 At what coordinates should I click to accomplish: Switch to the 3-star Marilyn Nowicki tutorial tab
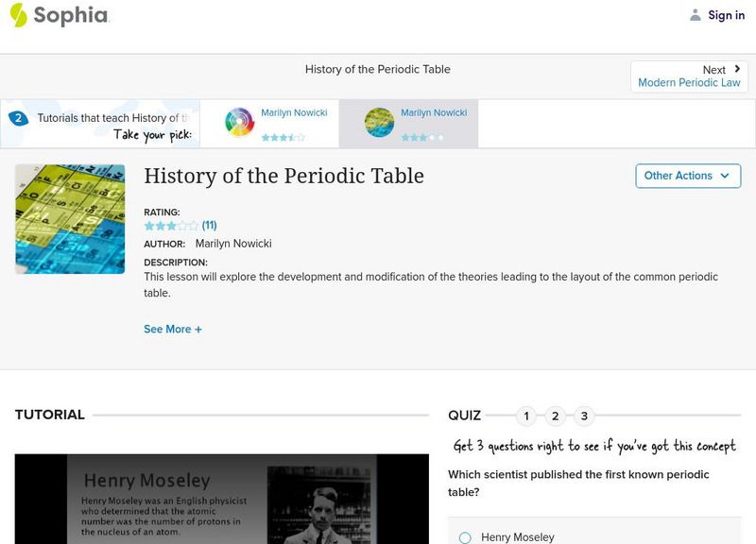414,121
